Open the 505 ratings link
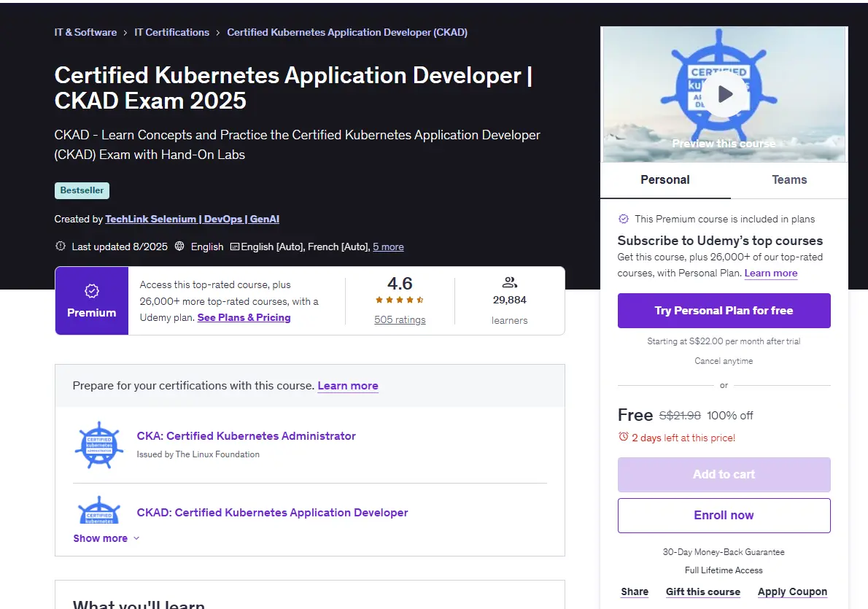 pyautogui.click(x=400, y=319)
